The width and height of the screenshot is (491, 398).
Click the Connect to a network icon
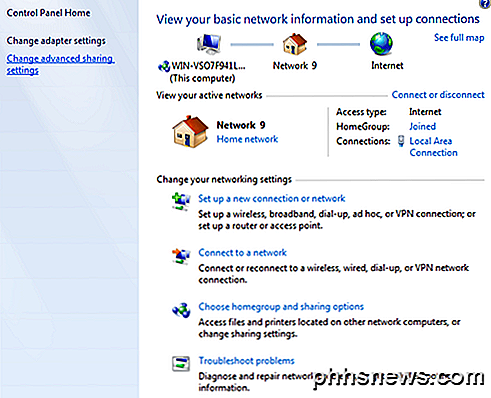coord(181,256)
